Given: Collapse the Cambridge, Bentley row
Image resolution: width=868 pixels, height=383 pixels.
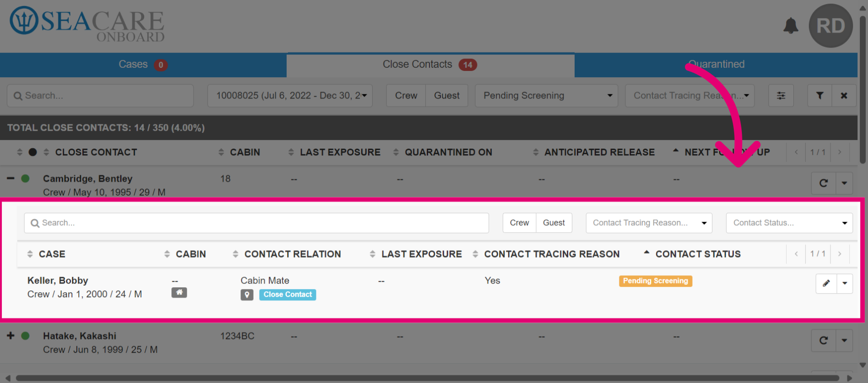Looking at the screenshot, I should click(x=10, y=178).
